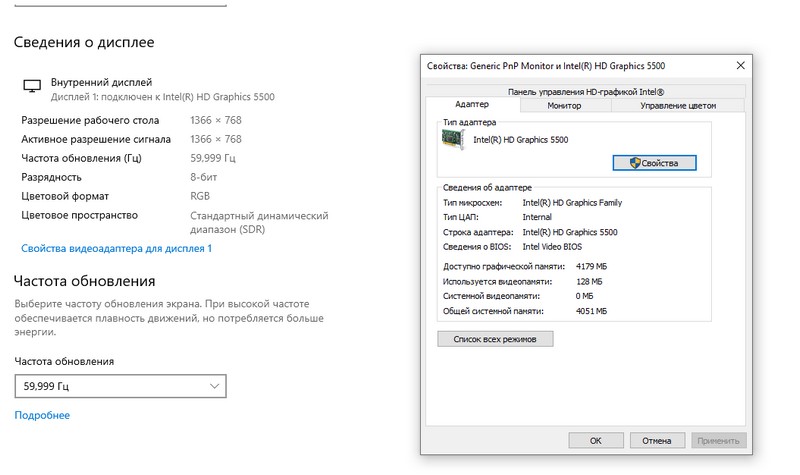Image resolution: width=800 pixels, height=475 pixels.
Task: Close the Generic PnP Monitor properties dialog
Action: pos(739,65)
